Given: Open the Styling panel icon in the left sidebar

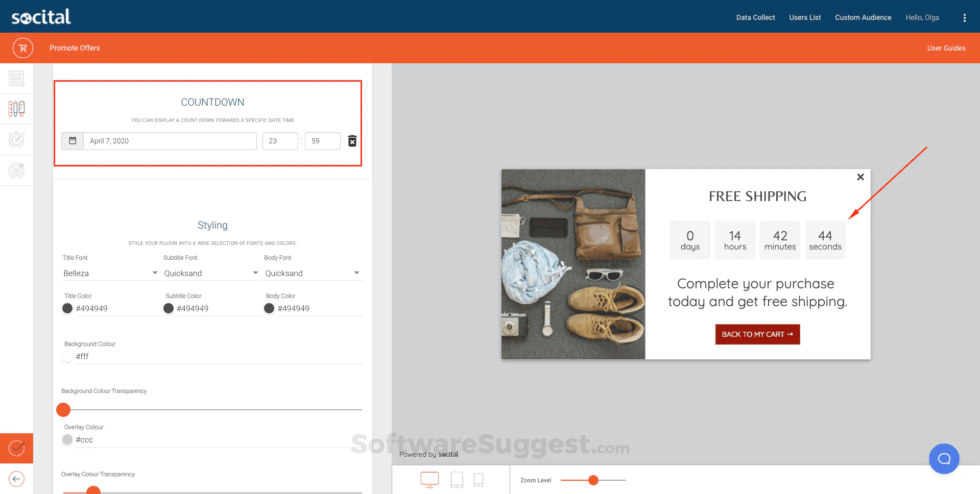Looking at the screenshot, I should (17, 109).
